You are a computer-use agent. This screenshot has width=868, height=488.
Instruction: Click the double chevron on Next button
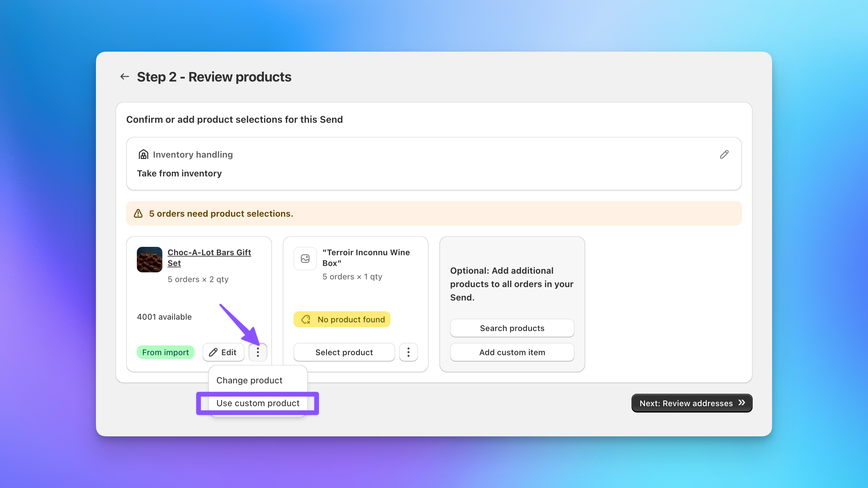click(741, 403)
